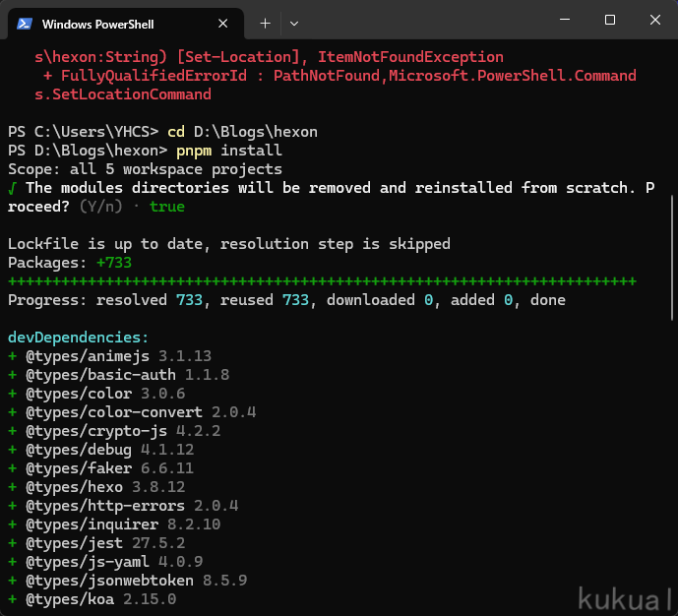Click the '@types/color-convert 2.0.4' line

tap(132, 412)
